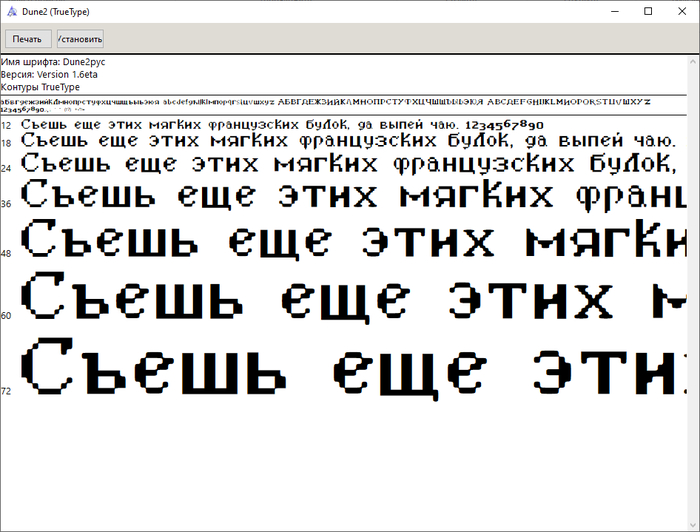This screenshot has height=532, width=700.
Task: Click scrollbar down arrow at bottom
Action: coord(693,524)
